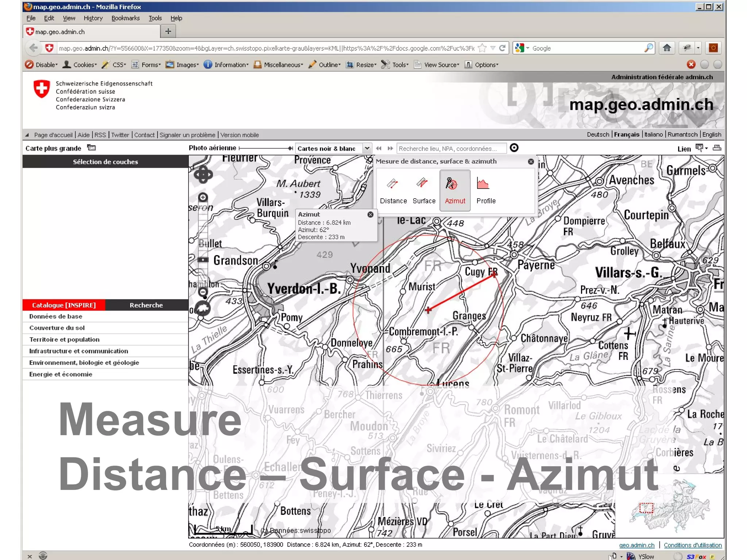Screen dimensions: 747x560
Task: Expand Infrastructure et communication category
Action: [105, 351]
